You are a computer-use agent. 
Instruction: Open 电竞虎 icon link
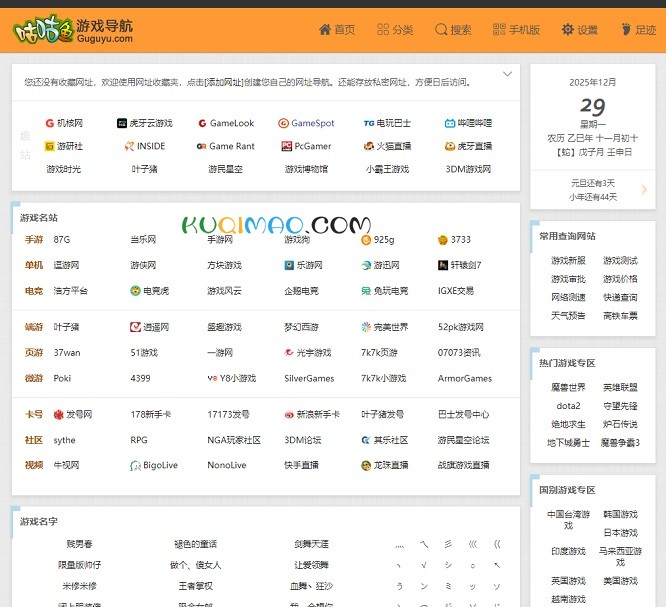click(x=150, y=291)
